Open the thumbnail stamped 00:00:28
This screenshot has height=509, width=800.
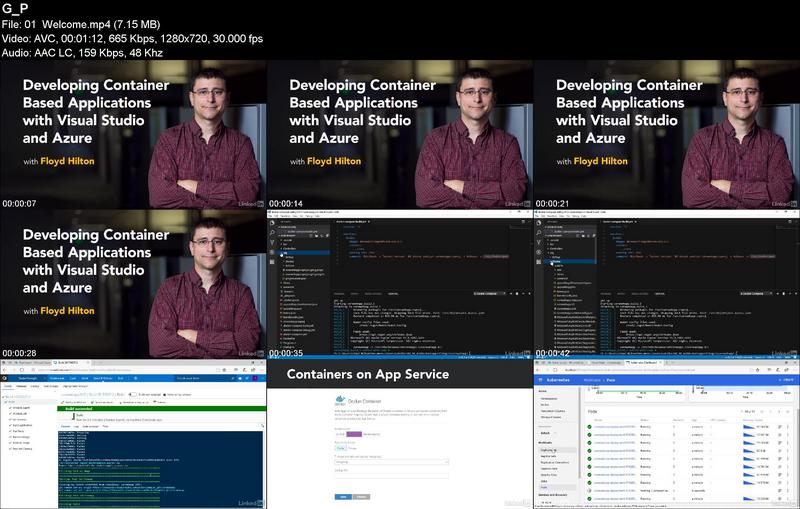133,284
